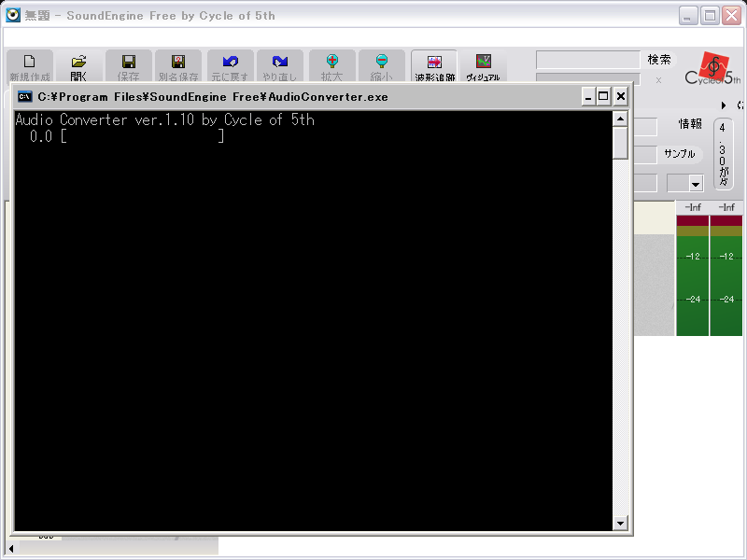Click the Cycle of 5th logo
747x560 pixels.
coord(712,69)
